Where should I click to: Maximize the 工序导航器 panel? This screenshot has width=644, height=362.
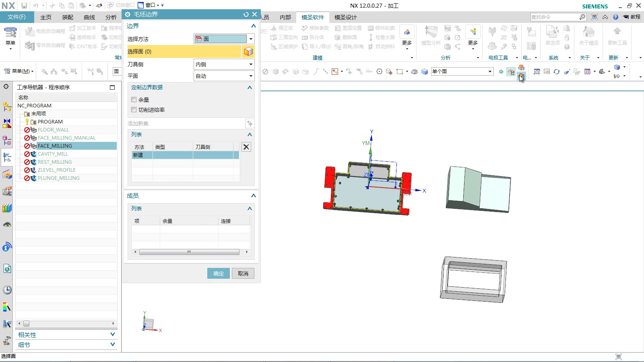[x=112, y=87]
